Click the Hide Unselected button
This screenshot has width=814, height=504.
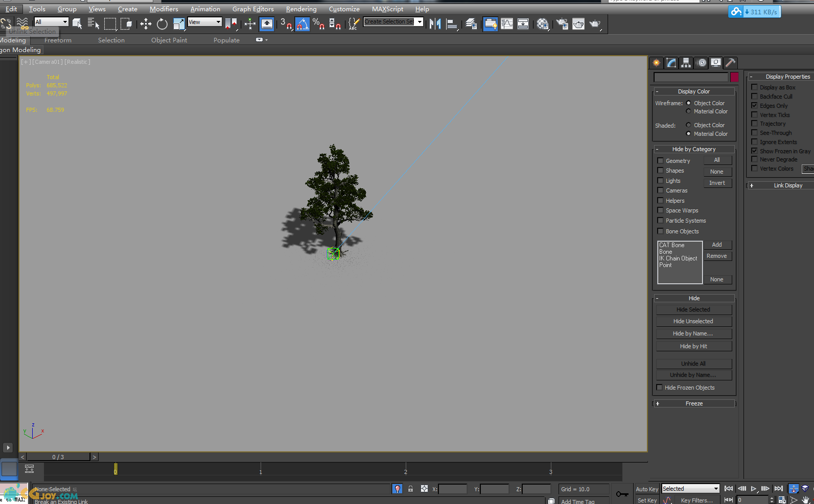(x=694, y=321)
